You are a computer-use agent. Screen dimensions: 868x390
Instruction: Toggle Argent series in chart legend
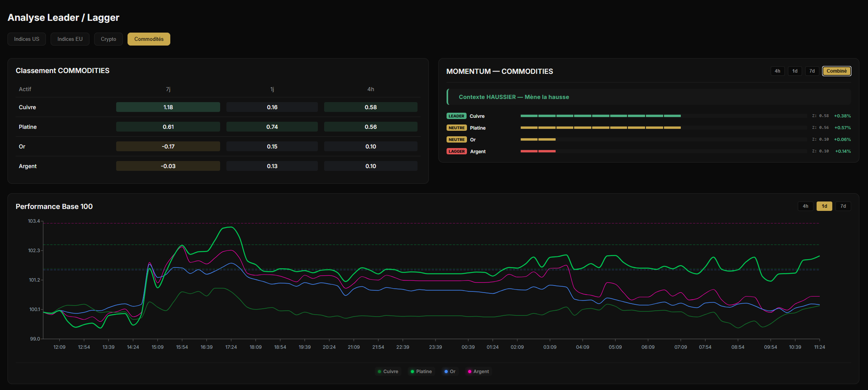click(478, 372)
